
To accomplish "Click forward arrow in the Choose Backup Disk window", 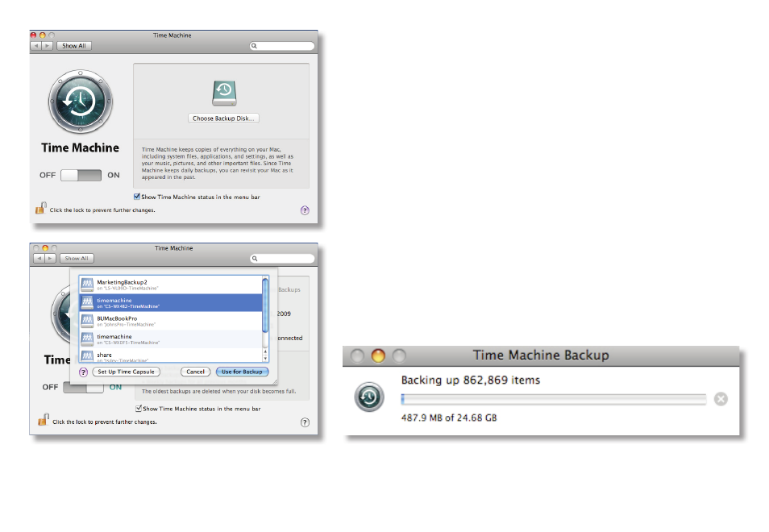I will tap(47, 46).
